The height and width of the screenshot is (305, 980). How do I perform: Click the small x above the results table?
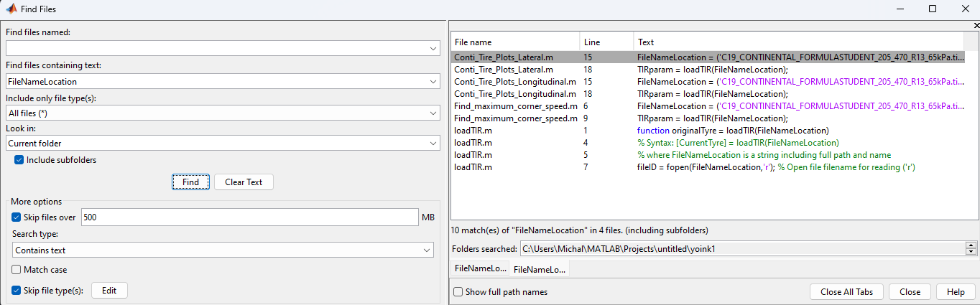[976, 25]
